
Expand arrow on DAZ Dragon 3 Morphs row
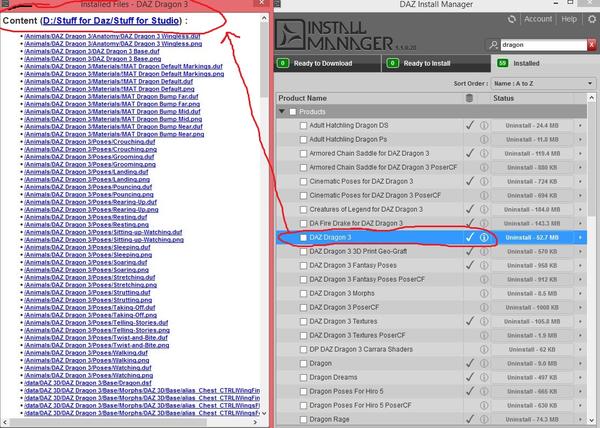[x=580, y=293]
